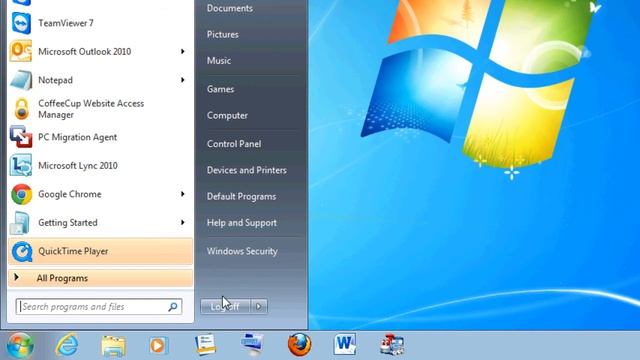The image size is (640, 360).
Task: Click the search magnifier icon
Action: (x=173, y=307)
